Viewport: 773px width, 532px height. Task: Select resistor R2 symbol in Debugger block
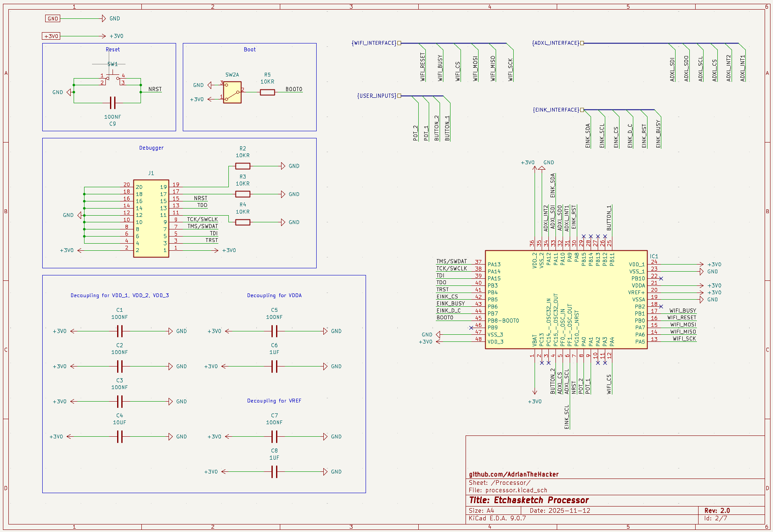pyautogui.click(x=243, y=166)
